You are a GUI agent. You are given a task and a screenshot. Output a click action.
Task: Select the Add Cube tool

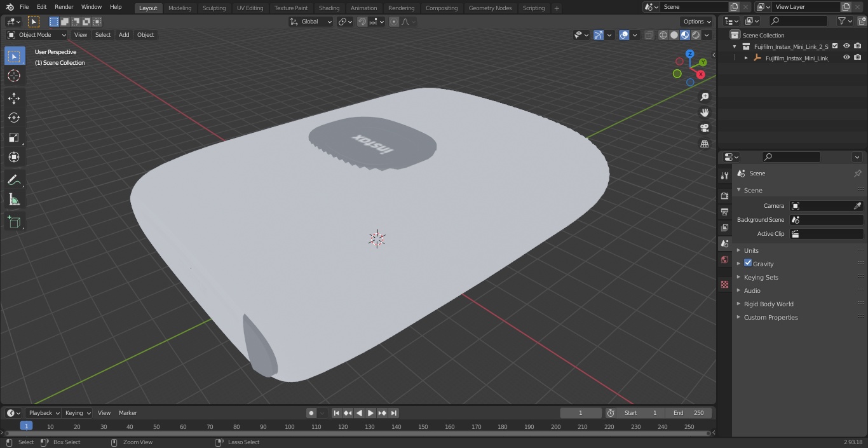point(14,222)
